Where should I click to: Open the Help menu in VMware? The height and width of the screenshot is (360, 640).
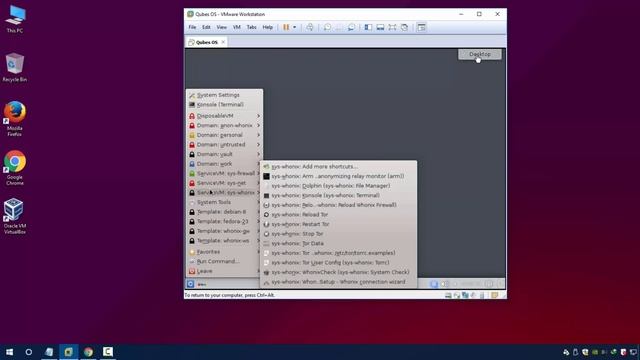(x=267, y=27)
